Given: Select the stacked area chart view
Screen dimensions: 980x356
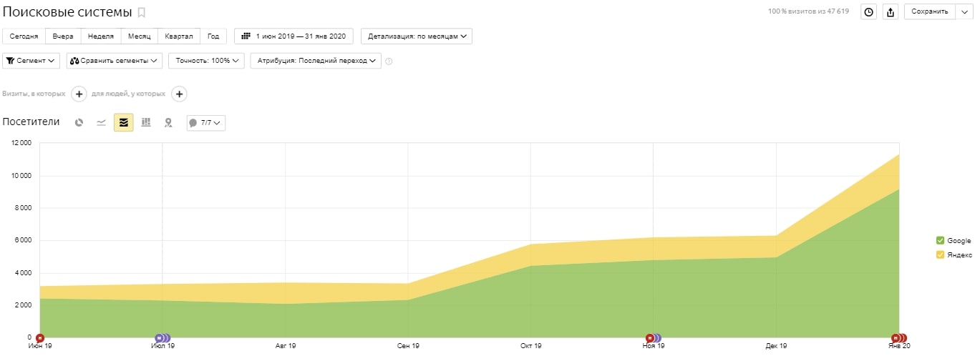Looking at the screenshot, I should pyautogui.click(x=124, y=123).
